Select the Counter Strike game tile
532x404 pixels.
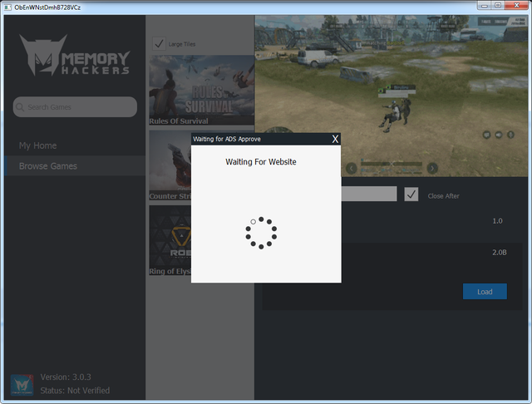coord(170,165)
